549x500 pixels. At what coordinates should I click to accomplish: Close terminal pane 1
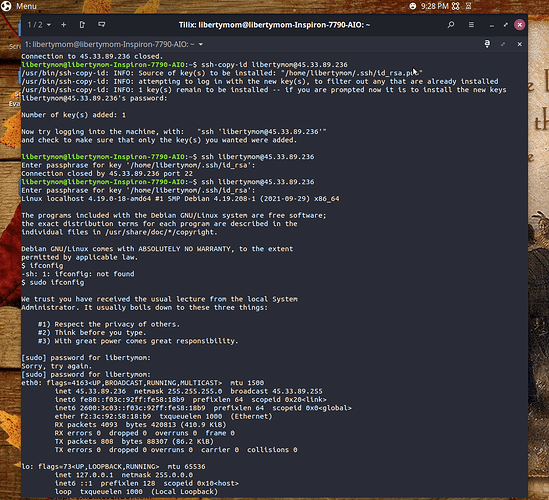(520, 44)
